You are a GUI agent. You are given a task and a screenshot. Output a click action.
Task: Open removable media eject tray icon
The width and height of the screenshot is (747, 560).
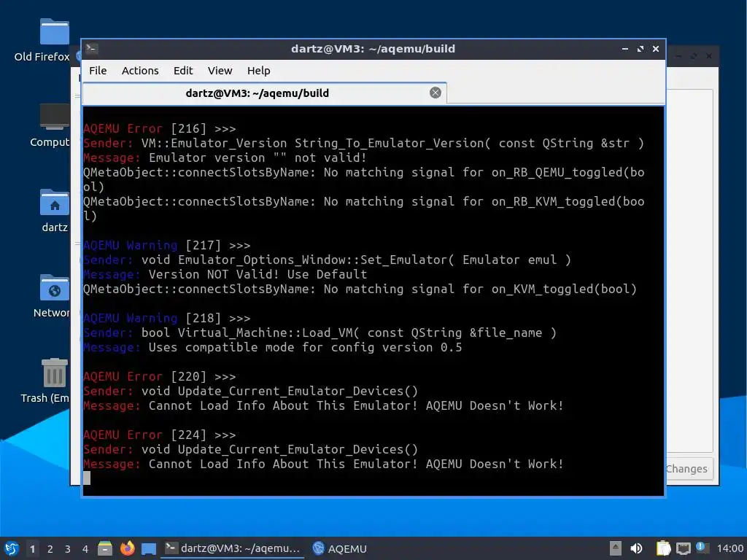pyautogui.click(x=616, y=548)
